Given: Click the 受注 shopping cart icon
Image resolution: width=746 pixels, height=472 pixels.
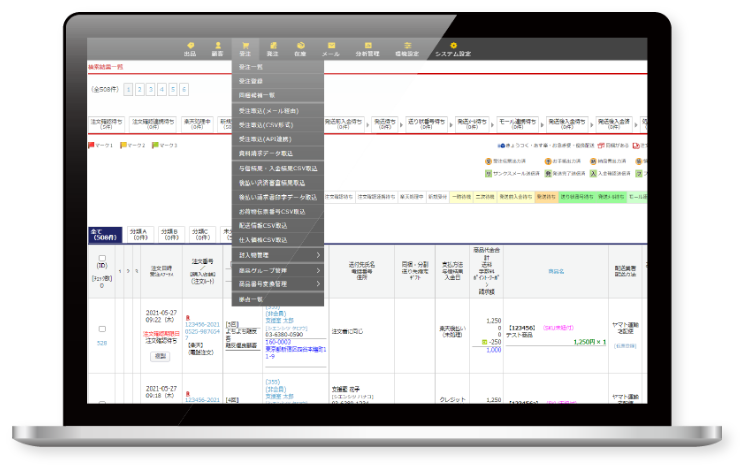Looking at the screenshot, I should pos(245,49).
